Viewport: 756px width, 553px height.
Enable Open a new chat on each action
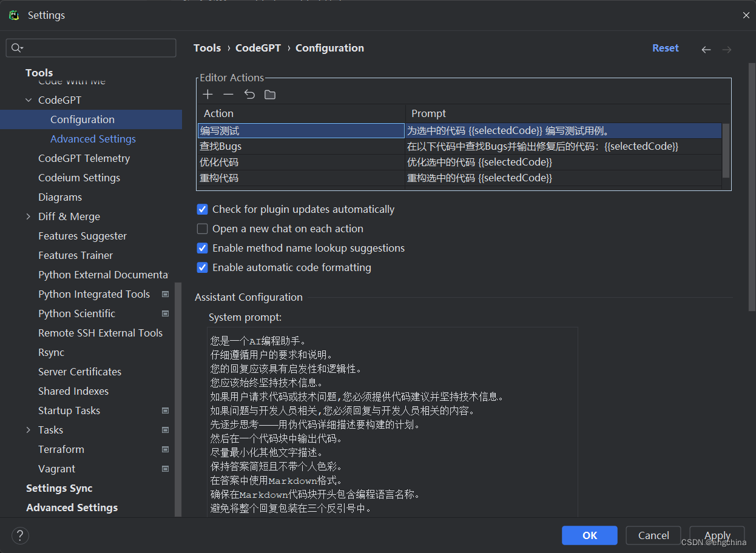[203, 229]
